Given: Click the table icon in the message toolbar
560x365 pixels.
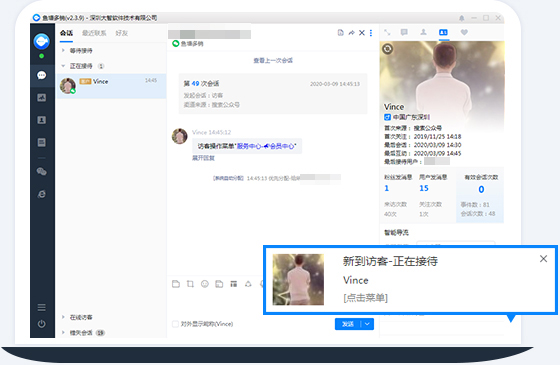Looking at the screenshot, I should click(x=234, y=284).
